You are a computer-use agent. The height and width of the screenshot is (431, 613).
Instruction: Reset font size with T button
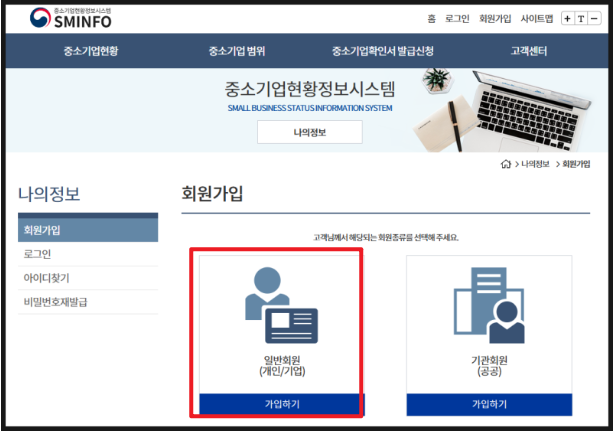pyautogui.click(x=581, y=18)
